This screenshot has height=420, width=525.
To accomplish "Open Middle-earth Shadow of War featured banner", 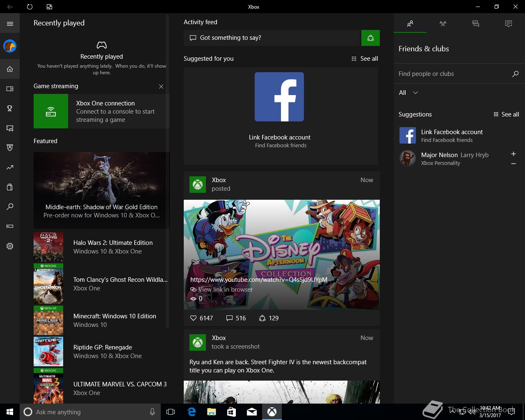I will [101, 190].
